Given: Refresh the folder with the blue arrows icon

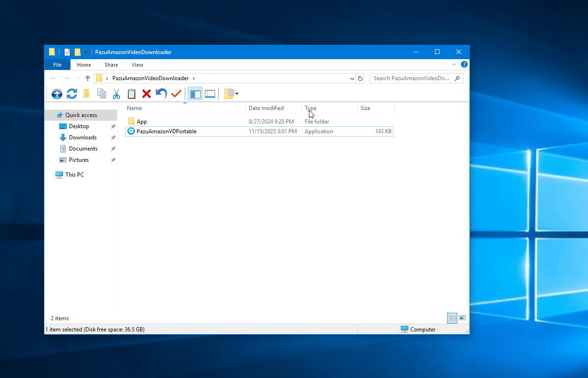Looking at the screenshot, I should [x=72, y=94].
